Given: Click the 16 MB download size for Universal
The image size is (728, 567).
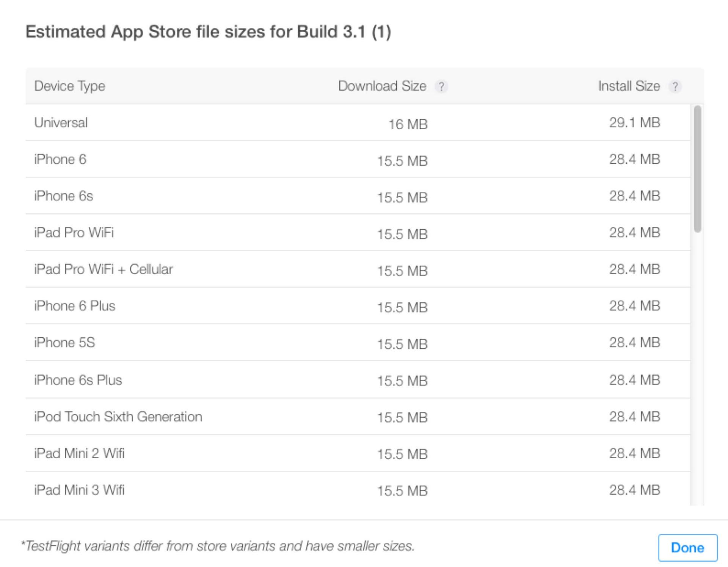Looking at the screenshot, I should pos(408,124).
